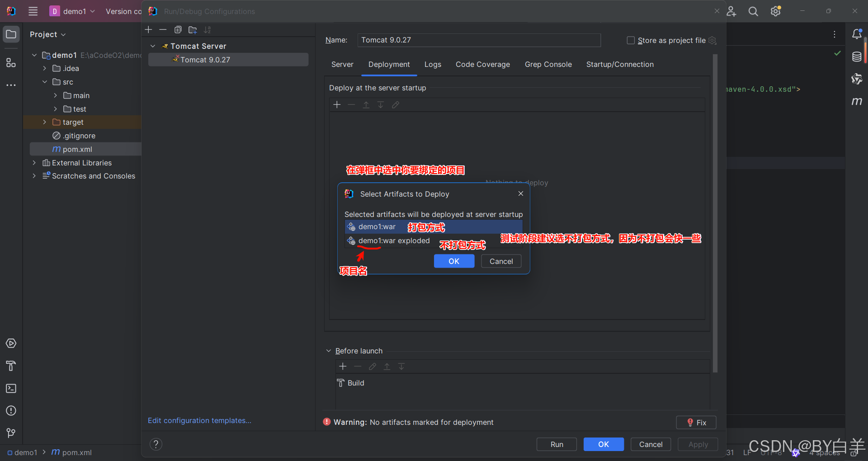Add artifact in Deploy at server startup
Viewport: 868px width, 461px height.
337,105
